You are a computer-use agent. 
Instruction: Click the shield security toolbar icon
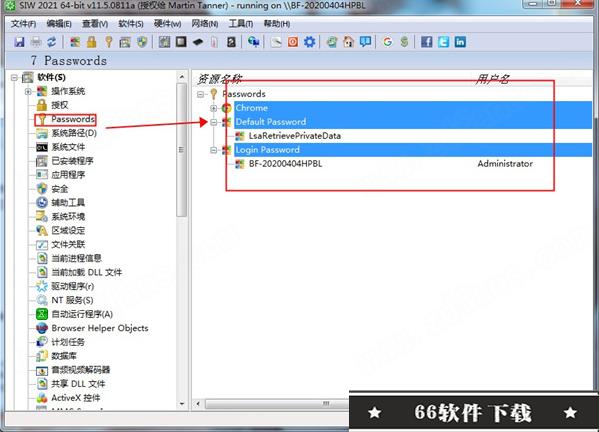tap(142, 42)
